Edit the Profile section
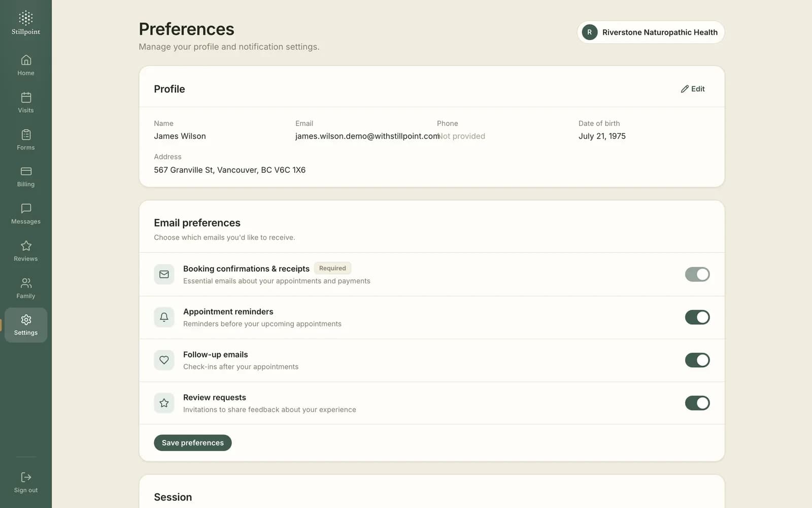812x508 pixels. click(x=693, y=89)
